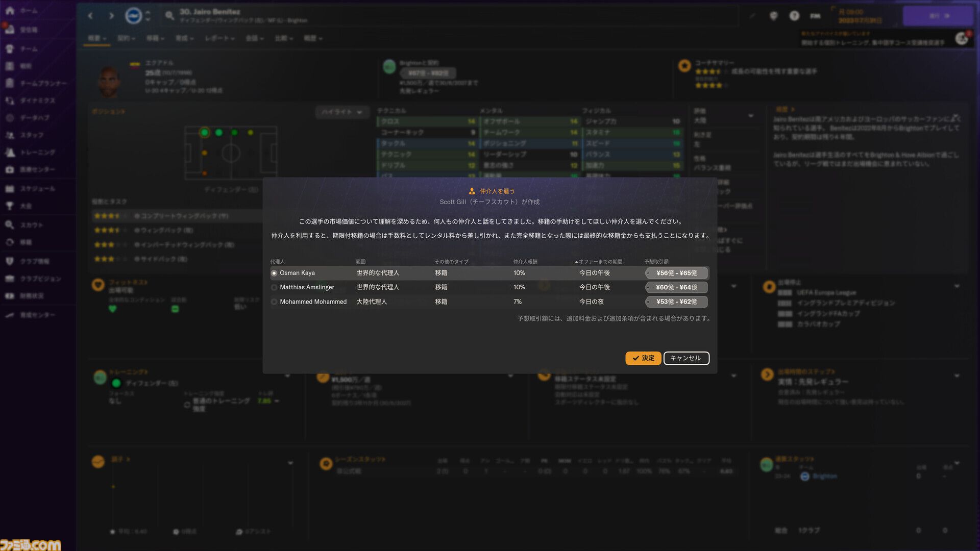Click the purple 進行 continue button

(x=938, y=16)
